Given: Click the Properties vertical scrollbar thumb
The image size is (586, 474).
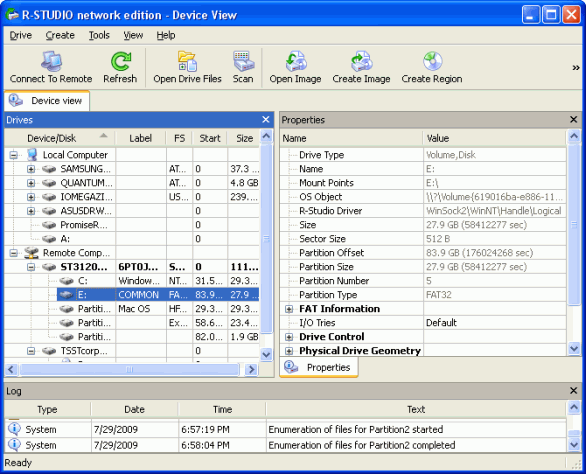Looking at the screenshot, I should point(574,224).
